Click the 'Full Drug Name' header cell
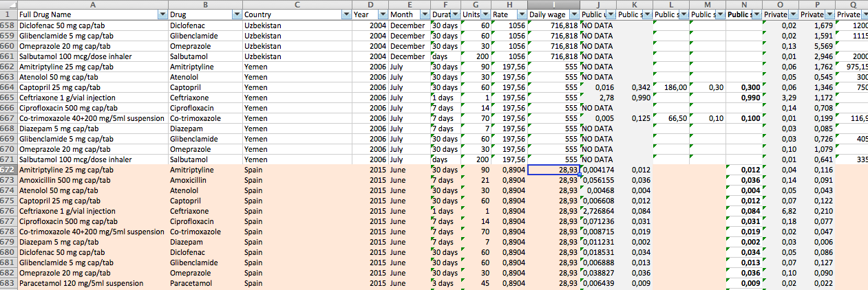Viewport: 868px width, 290px height. point(93,14)
